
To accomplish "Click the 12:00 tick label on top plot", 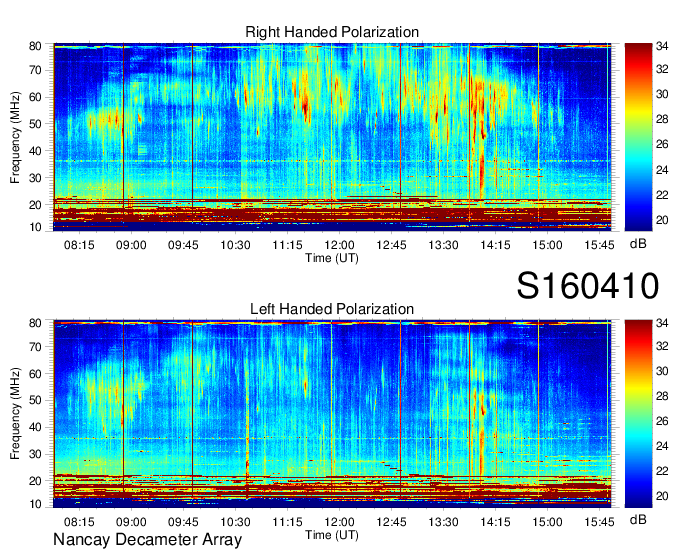I will [x=339, y=245].
